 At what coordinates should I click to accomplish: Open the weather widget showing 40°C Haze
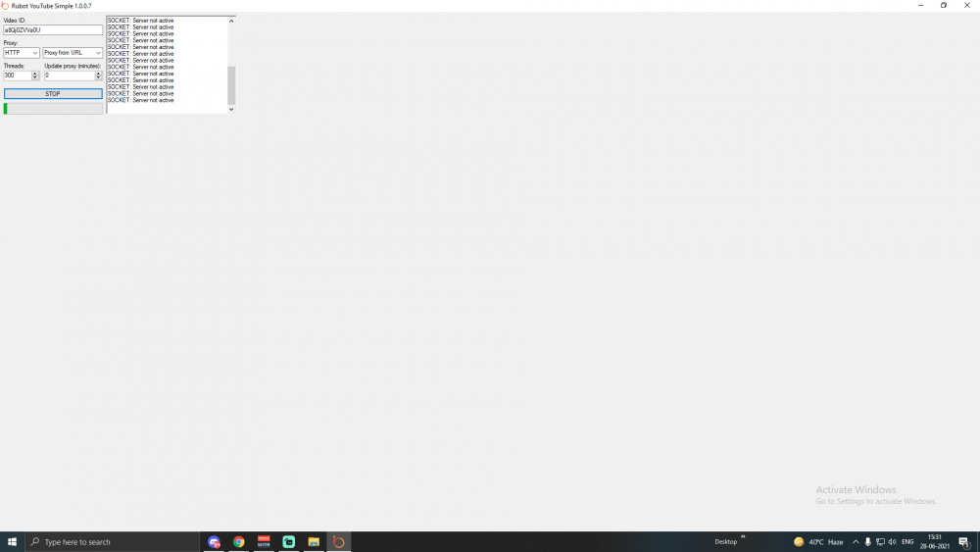coord(818,541)
